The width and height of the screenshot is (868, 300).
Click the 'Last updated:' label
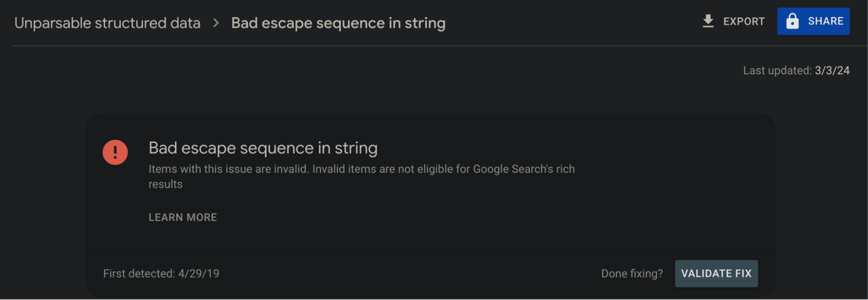pos(777,70)
